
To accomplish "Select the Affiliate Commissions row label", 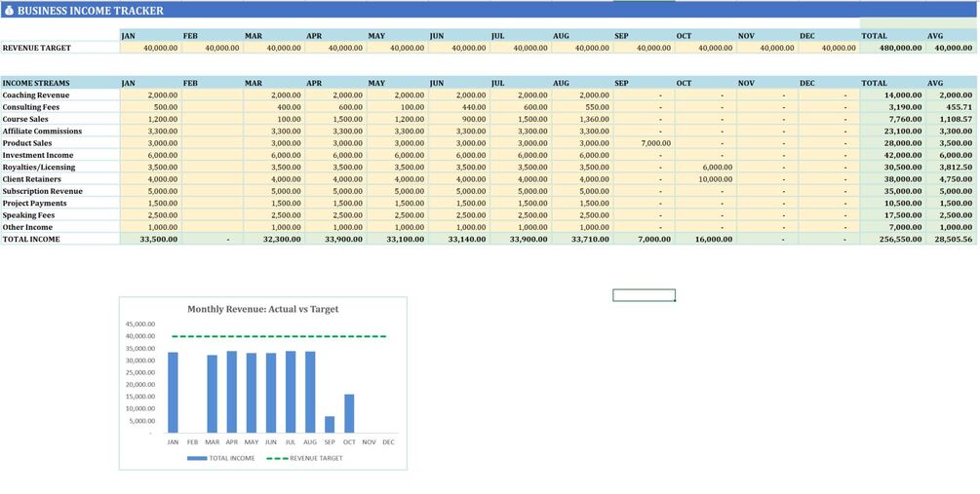I will 43,132.
